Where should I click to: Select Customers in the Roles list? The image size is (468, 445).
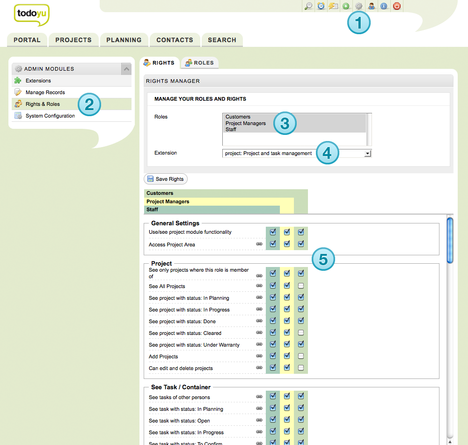tap(238, 117)
